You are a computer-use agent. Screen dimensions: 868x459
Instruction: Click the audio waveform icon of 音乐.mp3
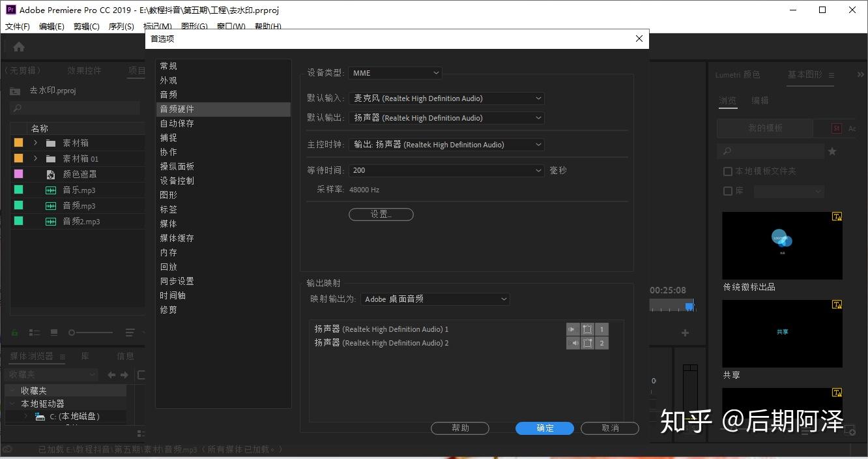tap(51, 190)
